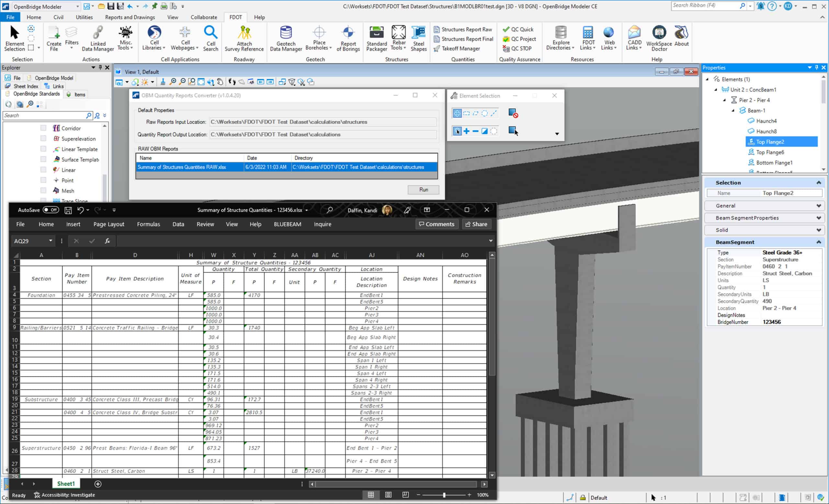Click the Share button in Excel
This screenshot has width=829, height=504.
pyautogui.click(x=476, y=224)
